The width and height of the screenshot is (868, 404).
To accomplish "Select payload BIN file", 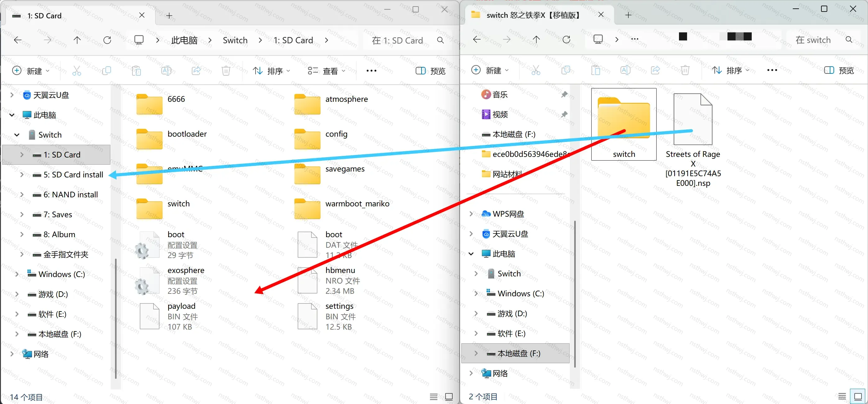I will [169, 316].
